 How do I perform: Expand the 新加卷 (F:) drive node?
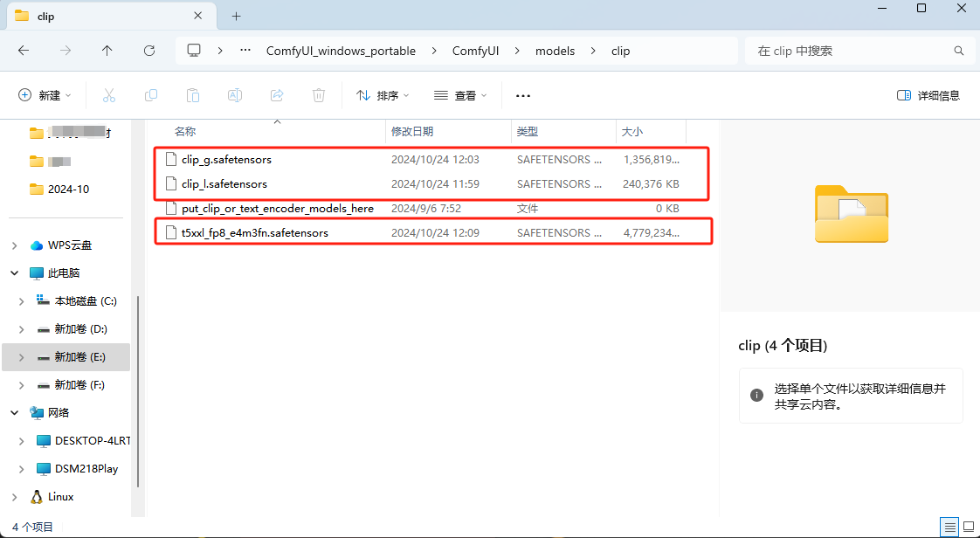point(22,385)
